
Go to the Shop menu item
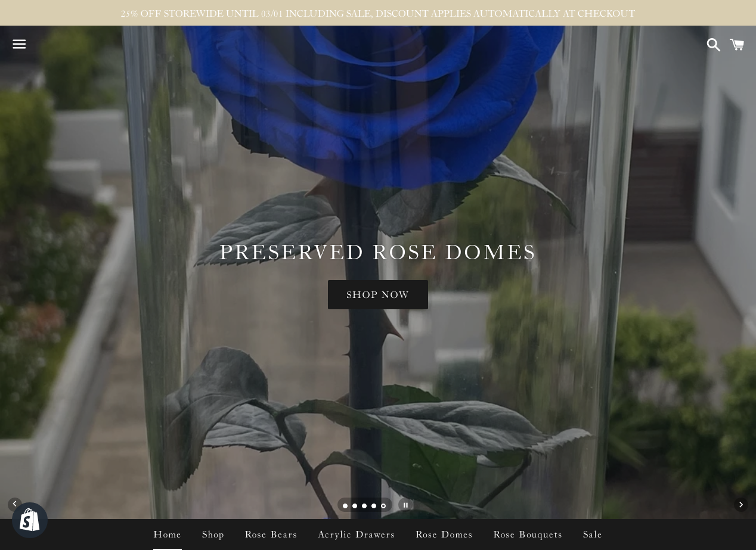(x=213, y=535)
